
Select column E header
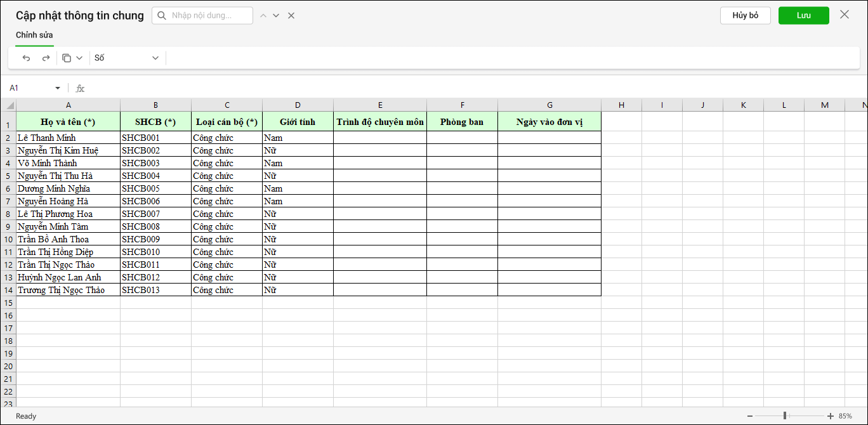(380, 105)
